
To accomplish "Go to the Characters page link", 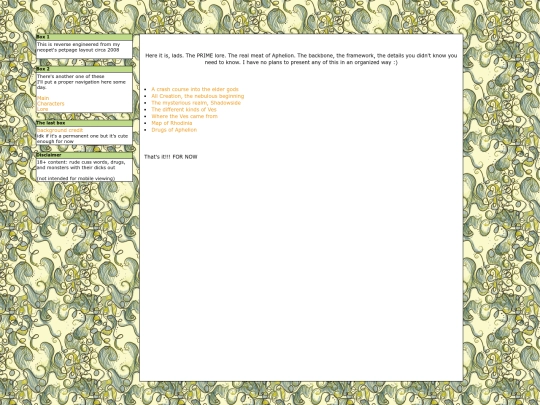I will click(x=51, y=104).
